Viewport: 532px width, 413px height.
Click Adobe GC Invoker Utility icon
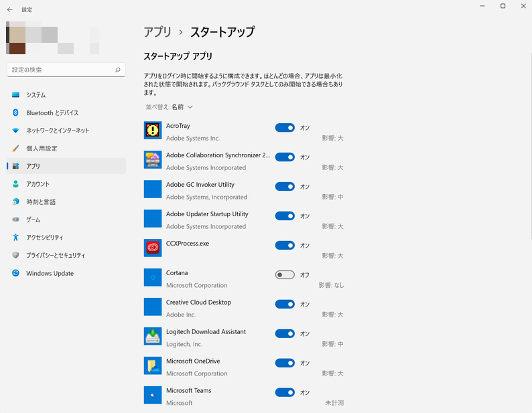(x=153, y=189)
